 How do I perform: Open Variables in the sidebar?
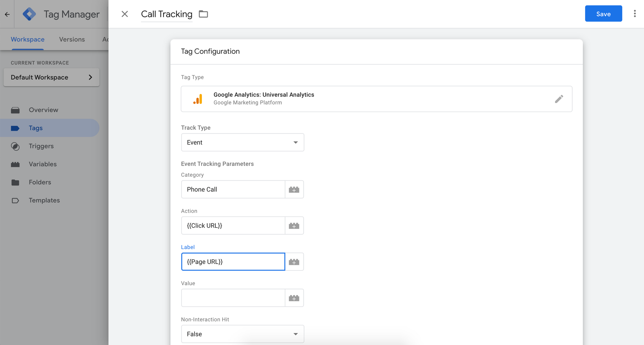[x=50, y=164]
